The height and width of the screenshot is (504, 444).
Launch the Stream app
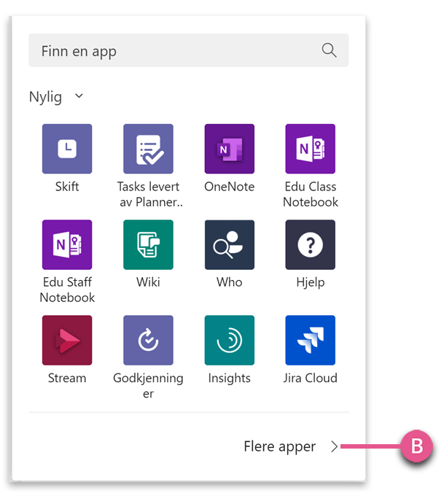(67, 340)
